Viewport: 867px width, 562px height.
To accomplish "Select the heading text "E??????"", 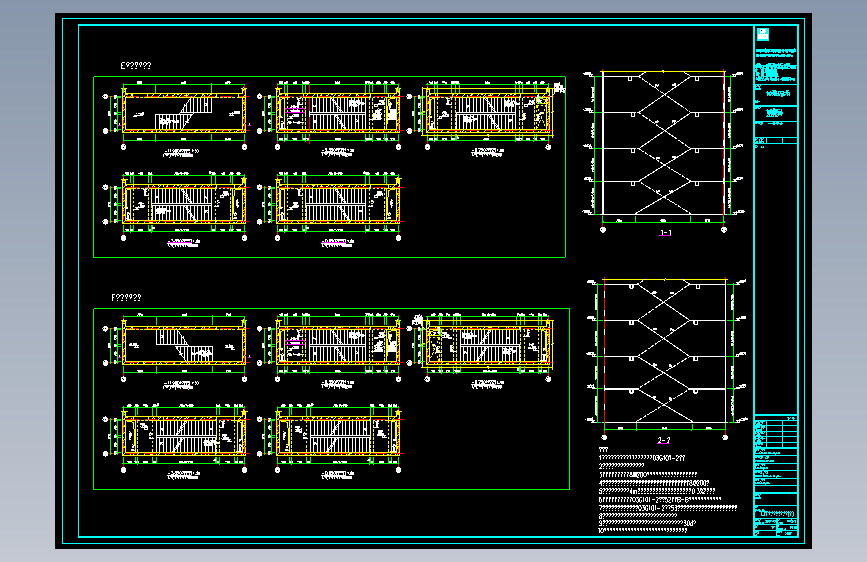I will [x=135, y=65].
